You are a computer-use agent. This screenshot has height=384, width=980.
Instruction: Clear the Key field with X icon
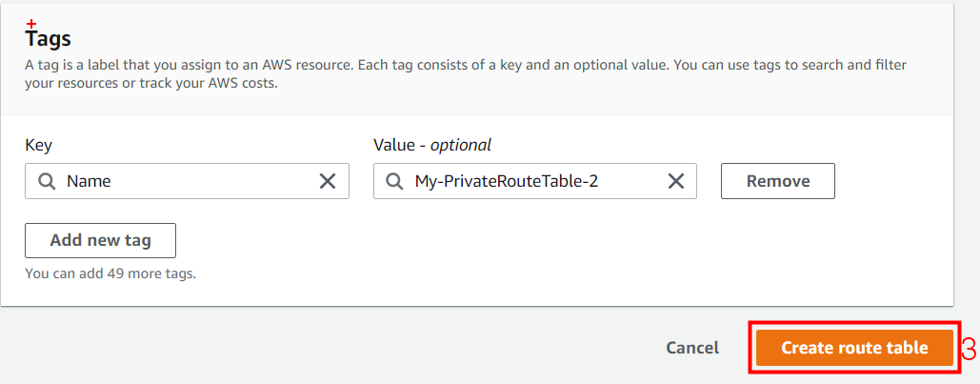328,181
